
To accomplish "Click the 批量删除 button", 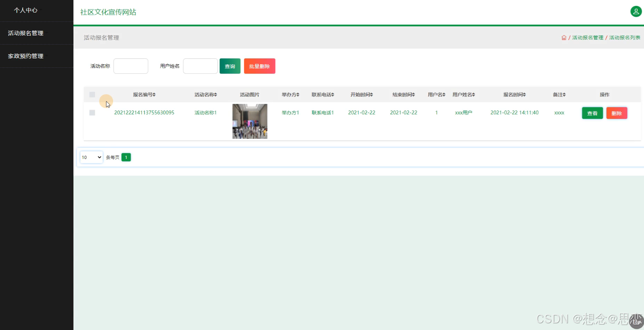I will 260,66.
